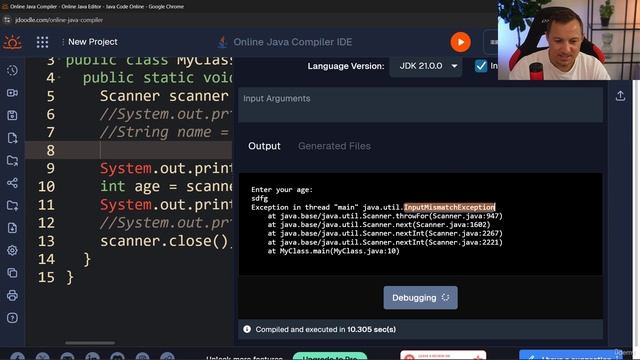Copy code using the copy sidebar icon

coord(12,273)
